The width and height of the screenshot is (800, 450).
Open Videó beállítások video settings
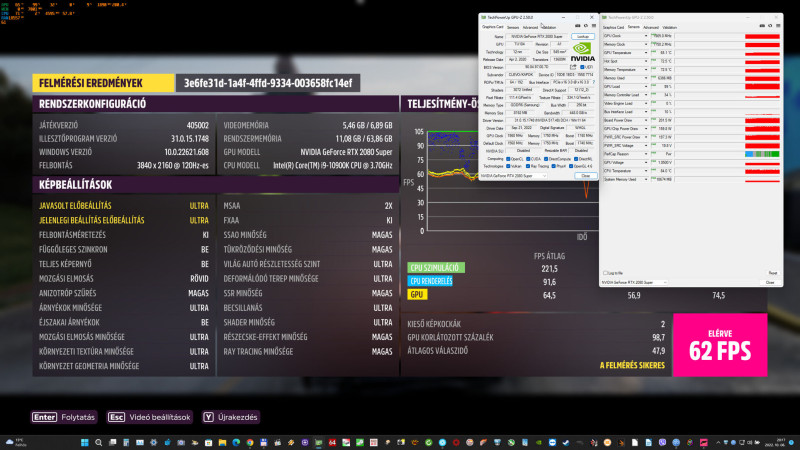160,417
